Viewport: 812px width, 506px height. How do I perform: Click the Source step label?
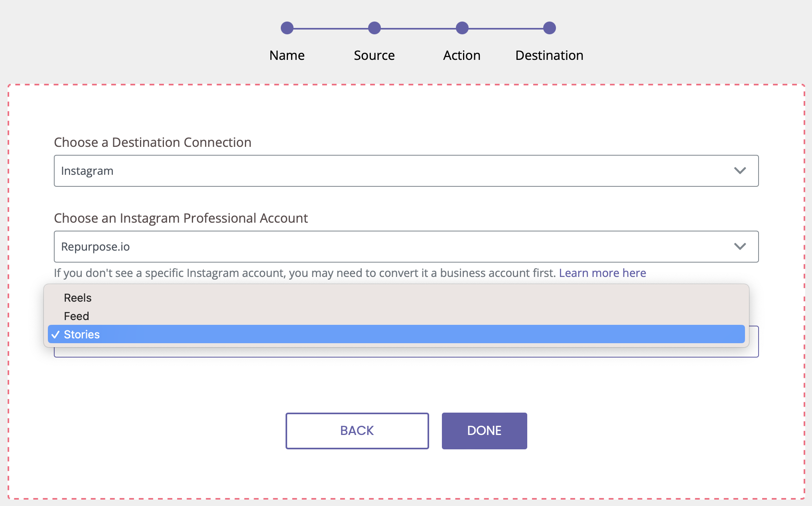[374, 55]
